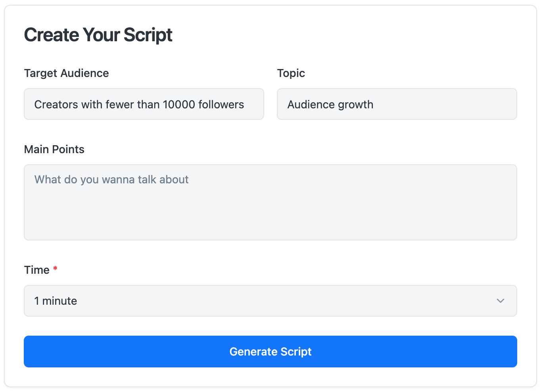Click the 'Create Your Script' heading
This screenshot has height=392, width=541.
click(98, 35)
